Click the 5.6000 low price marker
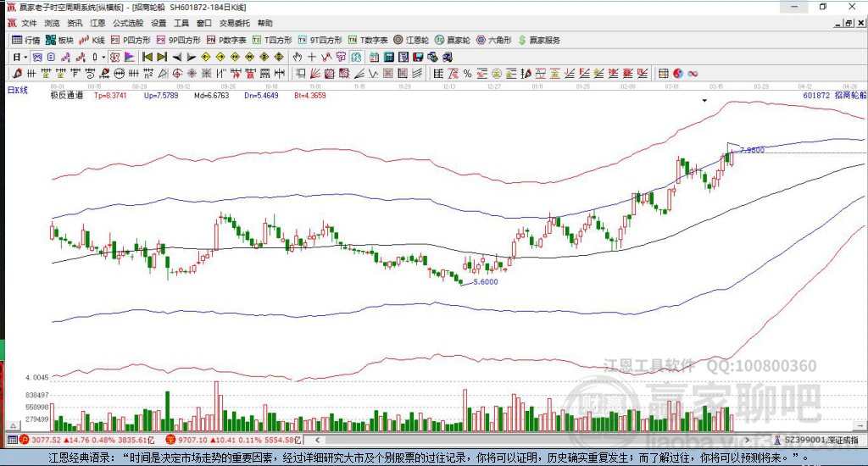868x466 pixels. click(486, 281)
